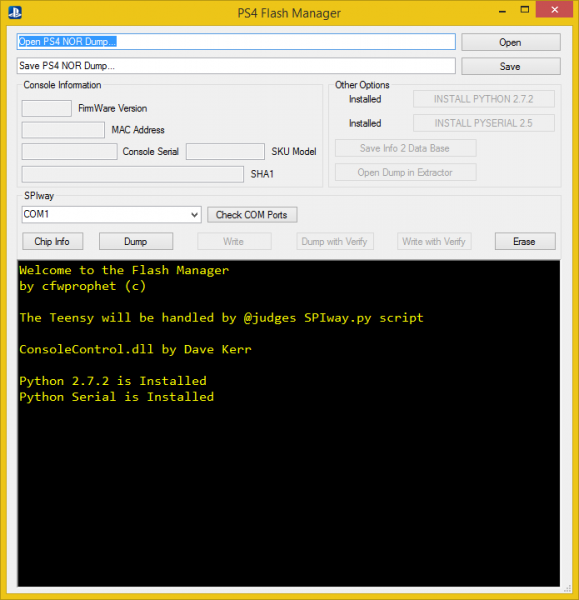
Task: Click the SHA1 text box
Action: point(132,174)
